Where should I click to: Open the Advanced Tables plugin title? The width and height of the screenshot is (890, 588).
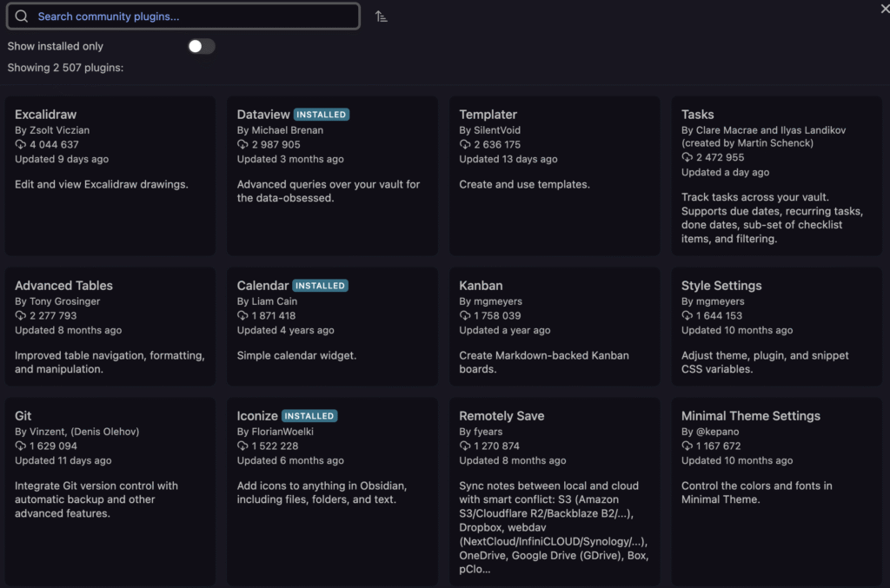(63, 286)
